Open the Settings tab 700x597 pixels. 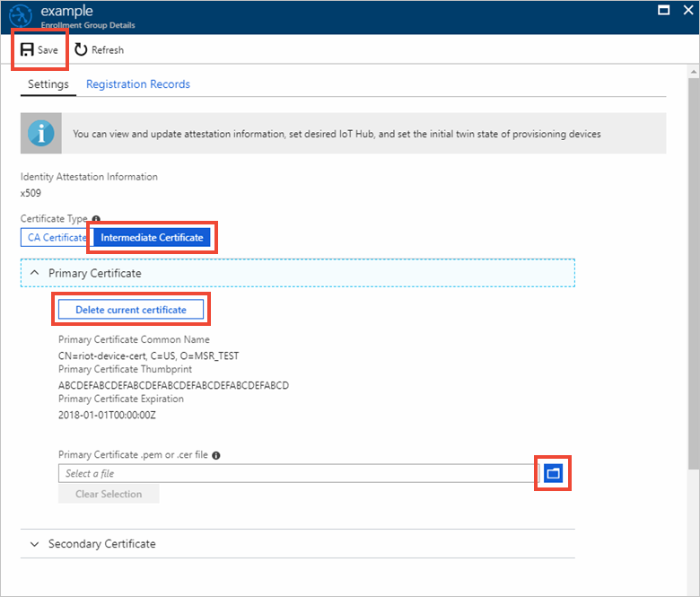pyautogui.click(x=48, y=84)
